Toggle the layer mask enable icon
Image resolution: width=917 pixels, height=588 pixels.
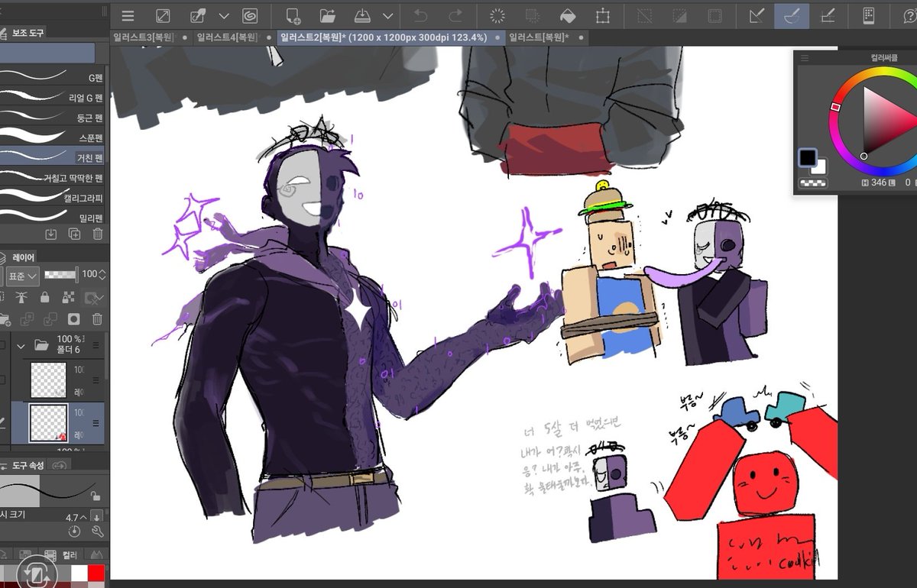pyautogui.click(x=94, y=297)
